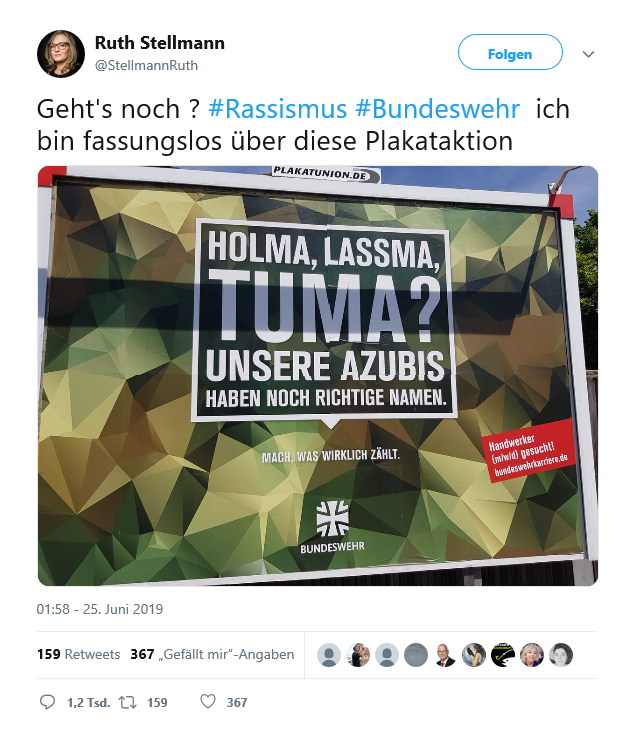Viewport: 634px width, 734px height.
Task: Open the blonde woman liker avatar
Action: (532, 654)
